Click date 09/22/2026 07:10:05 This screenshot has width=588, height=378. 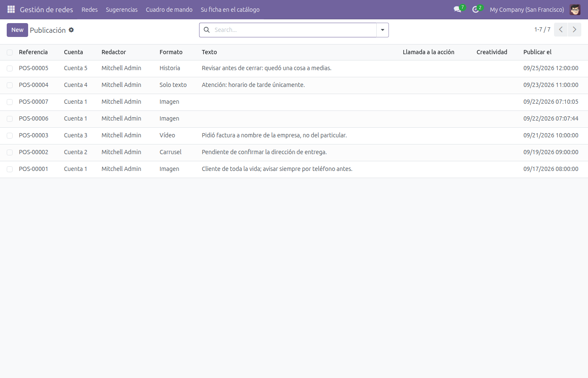point(551,102)
